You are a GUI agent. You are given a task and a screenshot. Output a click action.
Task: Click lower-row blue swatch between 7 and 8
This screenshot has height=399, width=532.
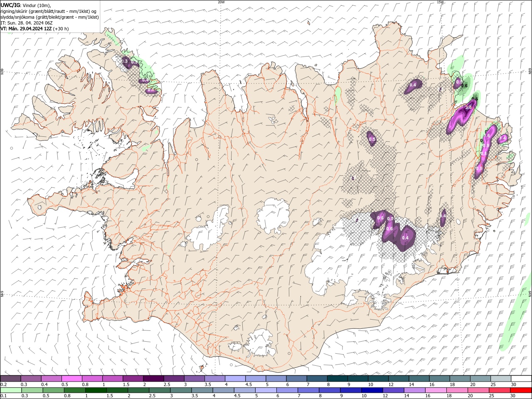coord(308,390)
